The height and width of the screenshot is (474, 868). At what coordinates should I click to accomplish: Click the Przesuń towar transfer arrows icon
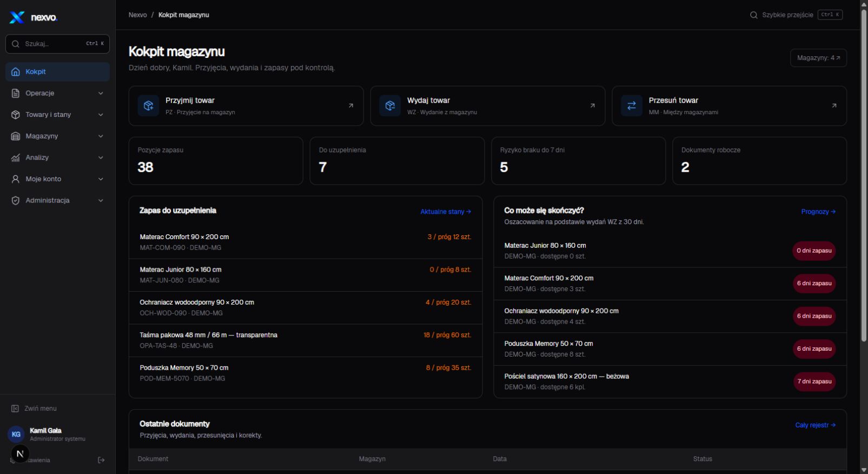tap(632, 106)
